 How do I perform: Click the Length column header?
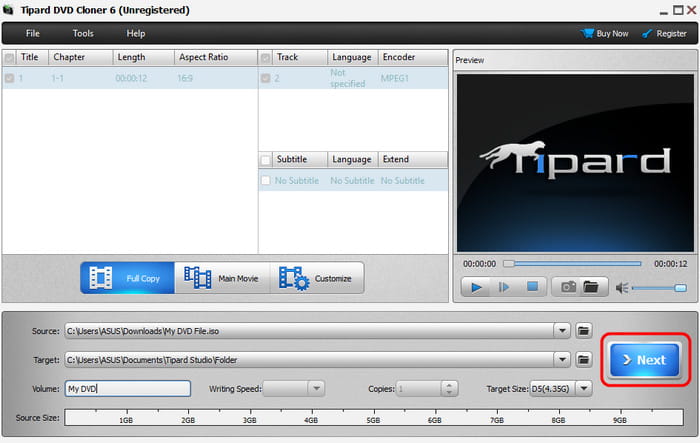pos(143,57)
